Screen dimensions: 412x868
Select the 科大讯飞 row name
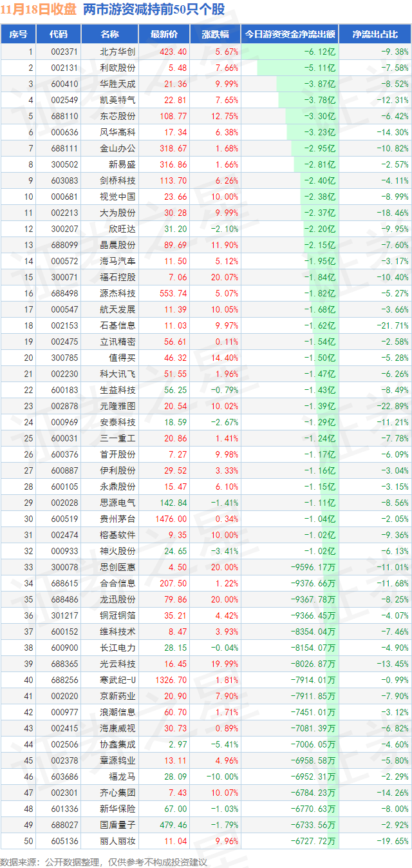tap(118, 374)
